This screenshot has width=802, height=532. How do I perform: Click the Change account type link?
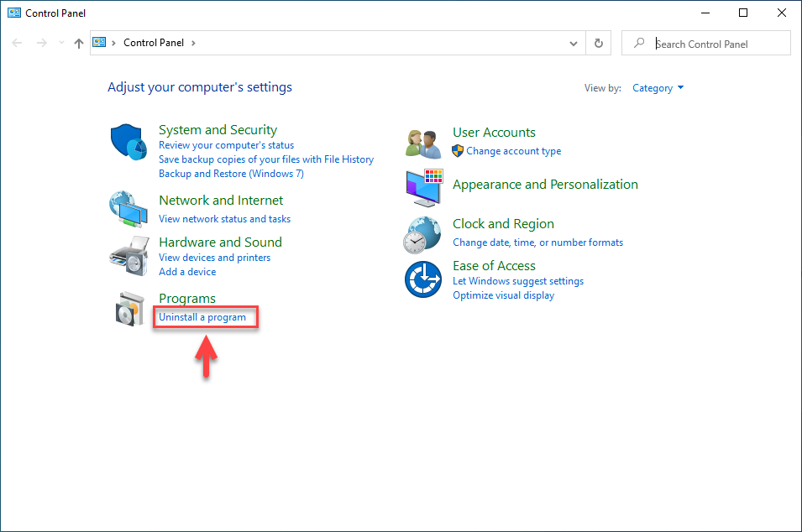pyautogui.click(x=513, y=151)
